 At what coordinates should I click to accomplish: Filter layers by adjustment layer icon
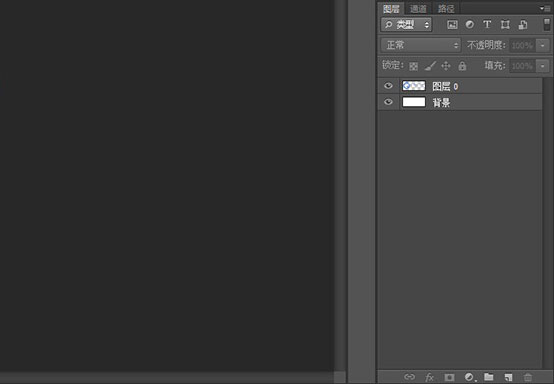click(470, 24)
